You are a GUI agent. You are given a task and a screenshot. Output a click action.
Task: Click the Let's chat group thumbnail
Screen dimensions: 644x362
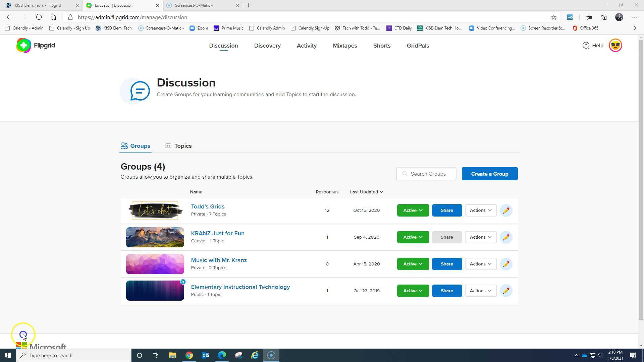(x=155, y=210)
